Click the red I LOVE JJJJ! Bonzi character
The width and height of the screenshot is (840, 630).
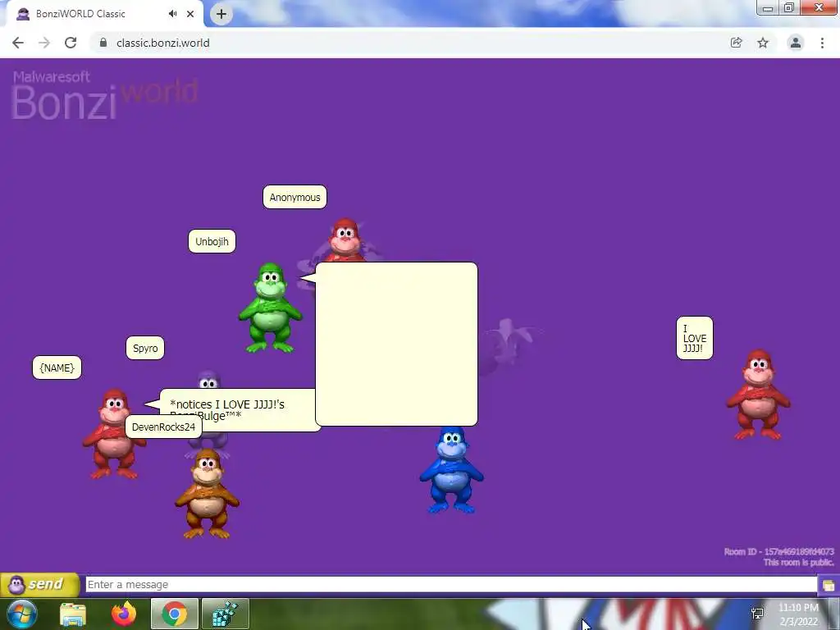tap(758, 395)
